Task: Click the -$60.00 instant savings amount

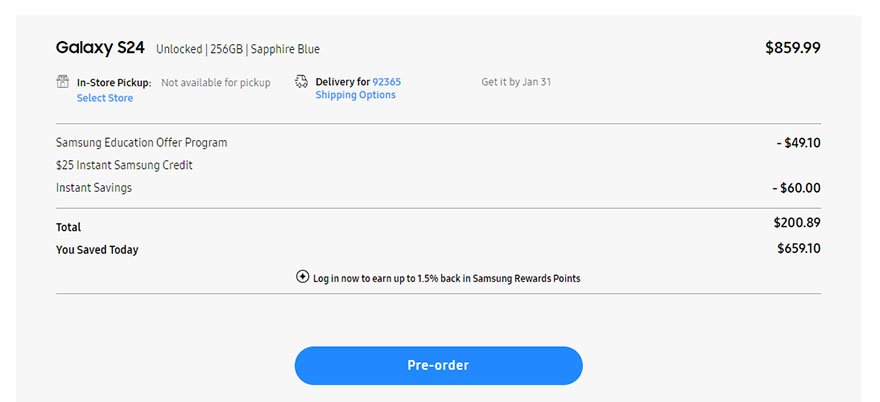Action: pos(796,187)
